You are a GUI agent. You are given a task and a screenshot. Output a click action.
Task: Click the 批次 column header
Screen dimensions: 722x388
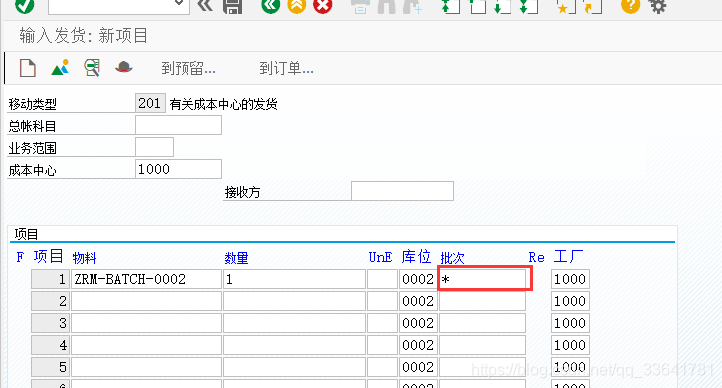coord(452,258)
